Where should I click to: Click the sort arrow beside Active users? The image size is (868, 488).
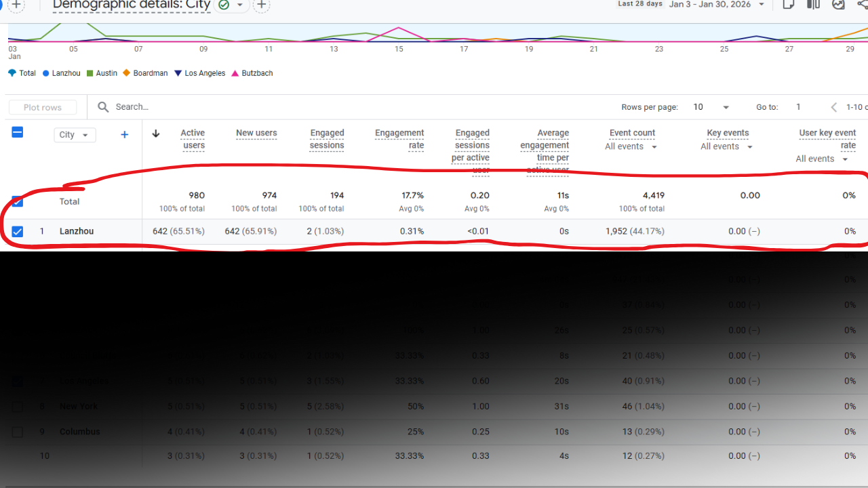(156, 134)
